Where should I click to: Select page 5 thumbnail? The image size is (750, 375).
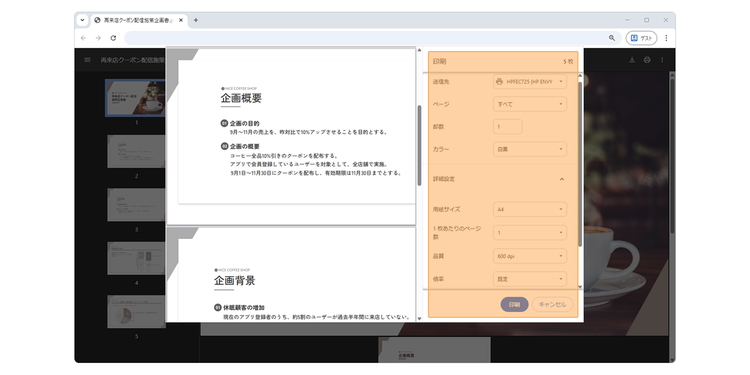click(136, 311)
